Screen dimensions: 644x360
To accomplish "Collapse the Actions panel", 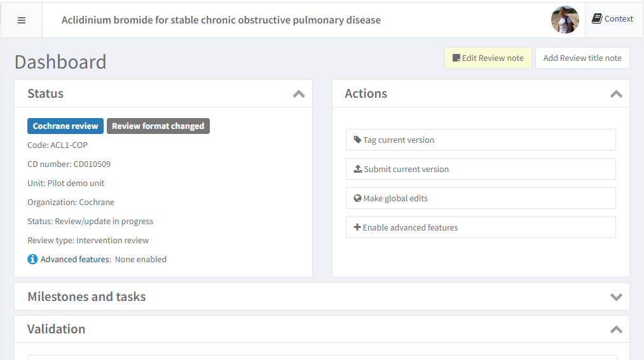I will (615, 94).
